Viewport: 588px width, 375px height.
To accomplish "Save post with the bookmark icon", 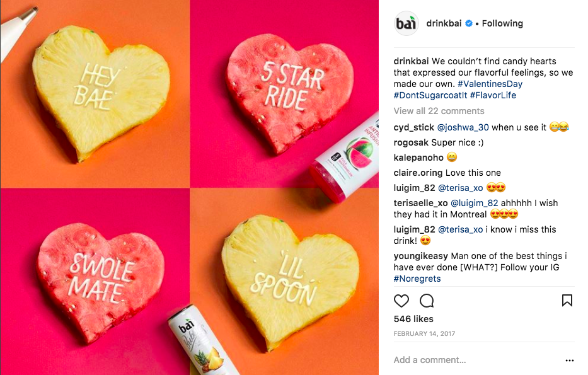I will coord(567,301).
